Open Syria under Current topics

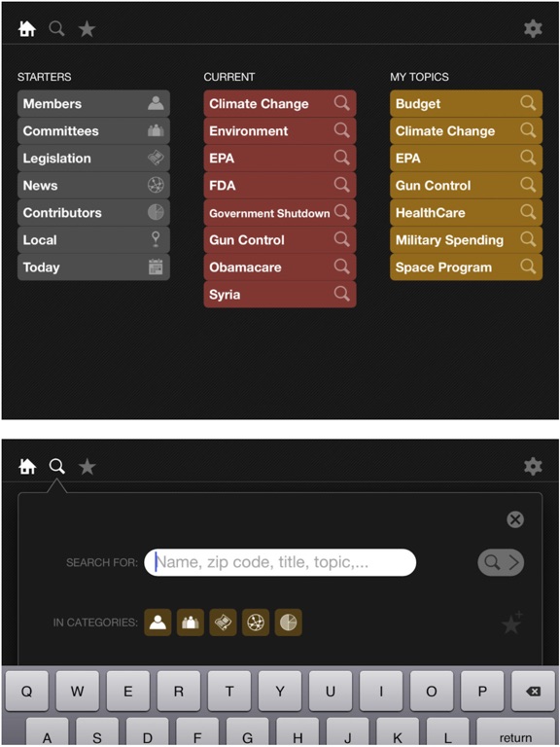[280, 295]
